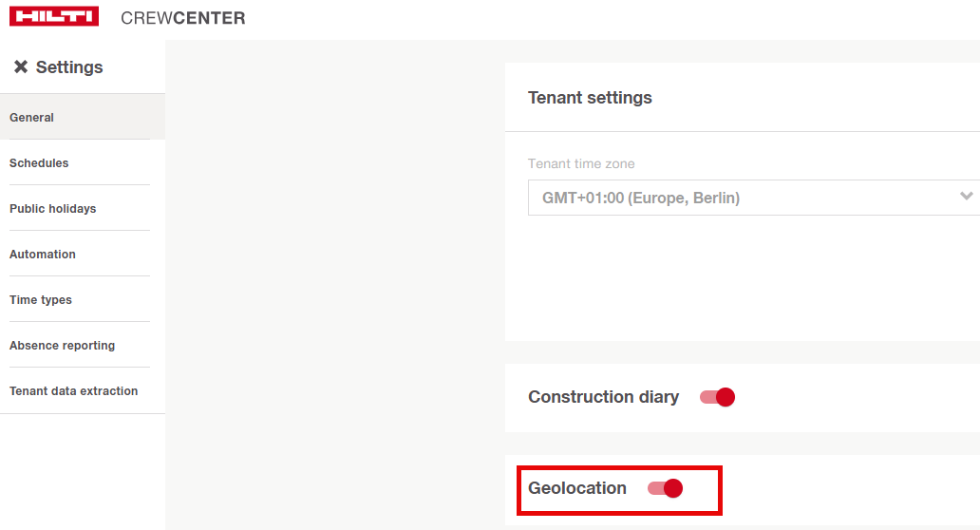Open Tenant data extraction settings
The width and height of the screenshot is (980, 530).
click(x=74, y=391)
